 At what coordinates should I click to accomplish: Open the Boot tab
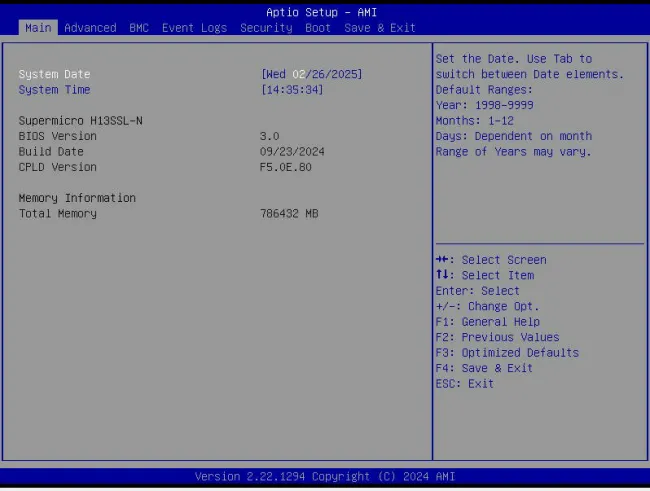point(318,28)
